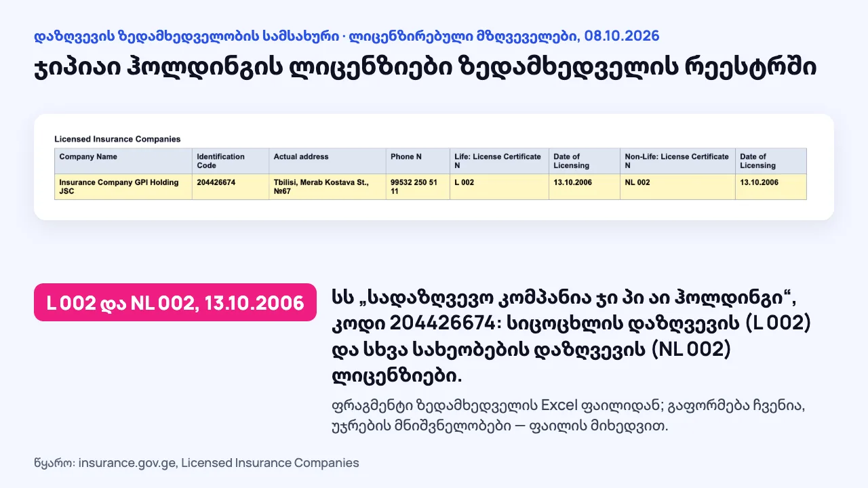Click the bold paragraph mentioning 'კოდი 204426674'
The height and width of the screenshot is (488, 868).
click(x=571, y=335)
